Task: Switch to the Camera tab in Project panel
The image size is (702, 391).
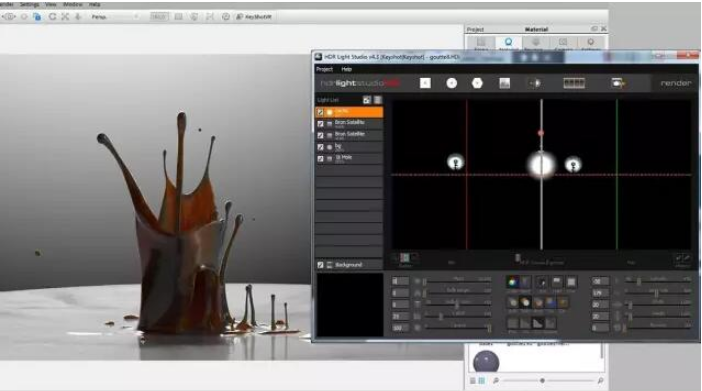Action: [x=563, y=43]
